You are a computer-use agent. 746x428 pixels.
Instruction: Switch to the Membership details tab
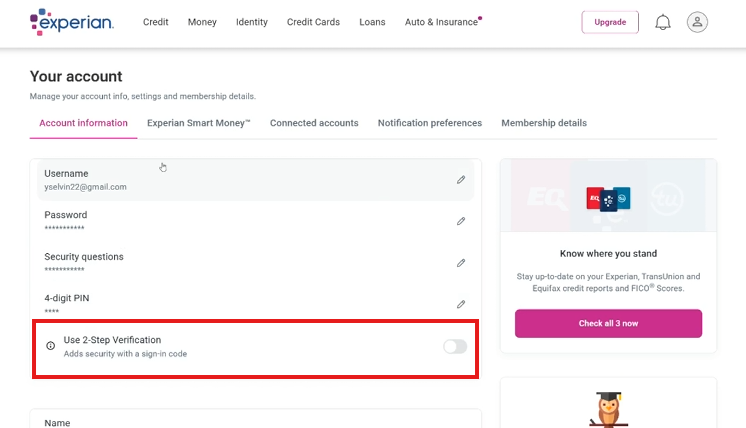click(x=544, y=123)
